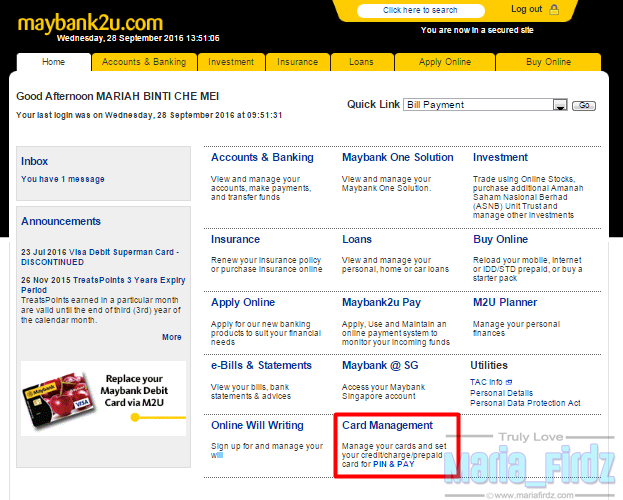
Task: Click the search field at top
Action: coord(420,10)
